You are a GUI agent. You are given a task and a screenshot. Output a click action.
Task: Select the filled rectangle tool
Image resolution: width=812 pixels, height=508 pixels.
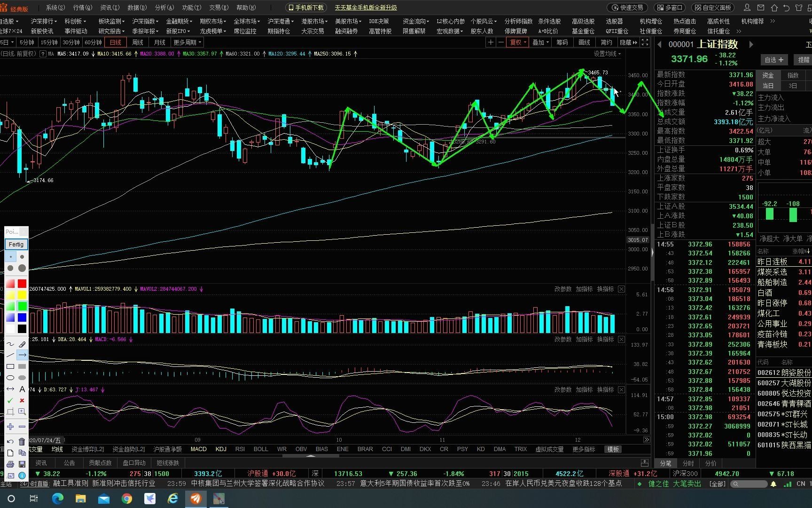(x=22, y=366)
